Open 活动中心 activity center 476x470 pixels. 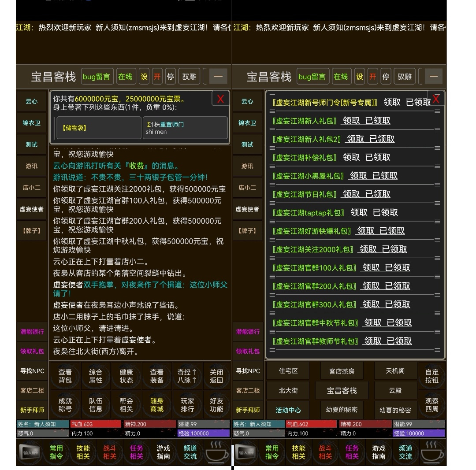(288, 410)
